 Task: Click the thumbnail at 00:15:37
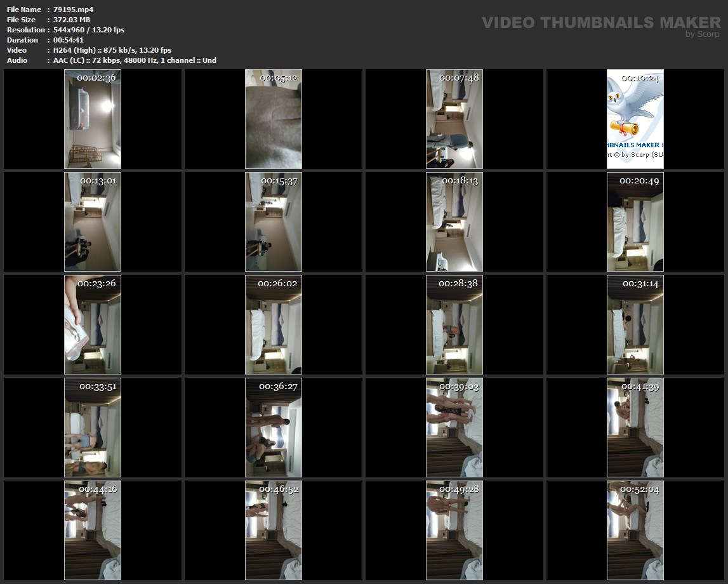tap(274, 222)
